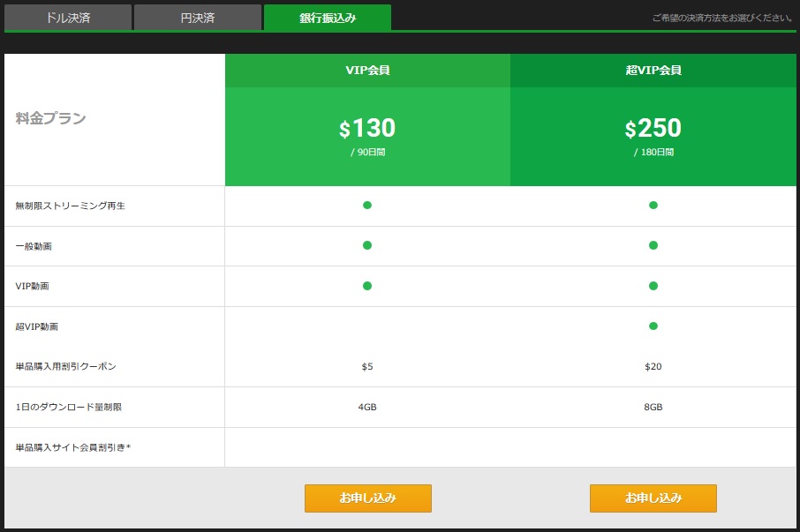Click the green dot in the 超VIP動画 row

(x=653, y=326)
